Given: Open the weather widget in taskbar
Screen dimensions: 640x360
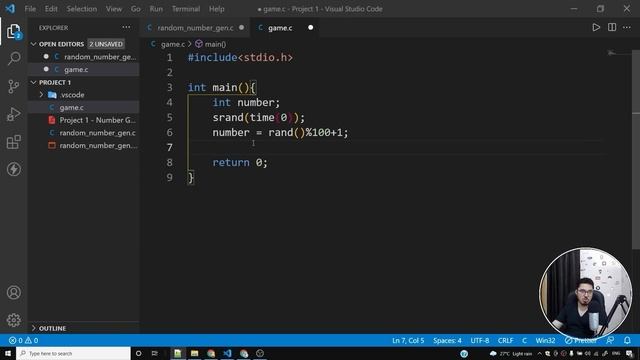Looking at the screenshot, I should click(511, 353).
